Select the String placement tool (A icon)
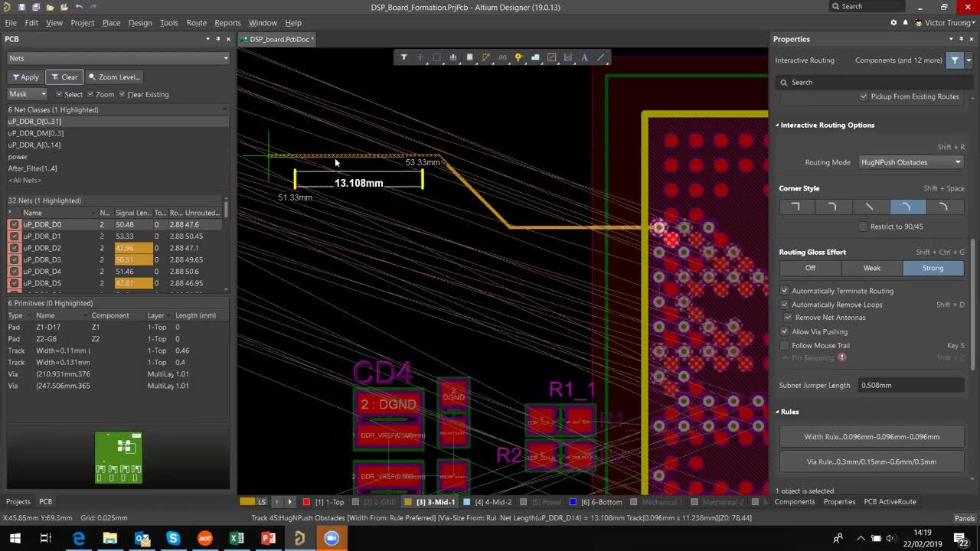 coord(583,57)
